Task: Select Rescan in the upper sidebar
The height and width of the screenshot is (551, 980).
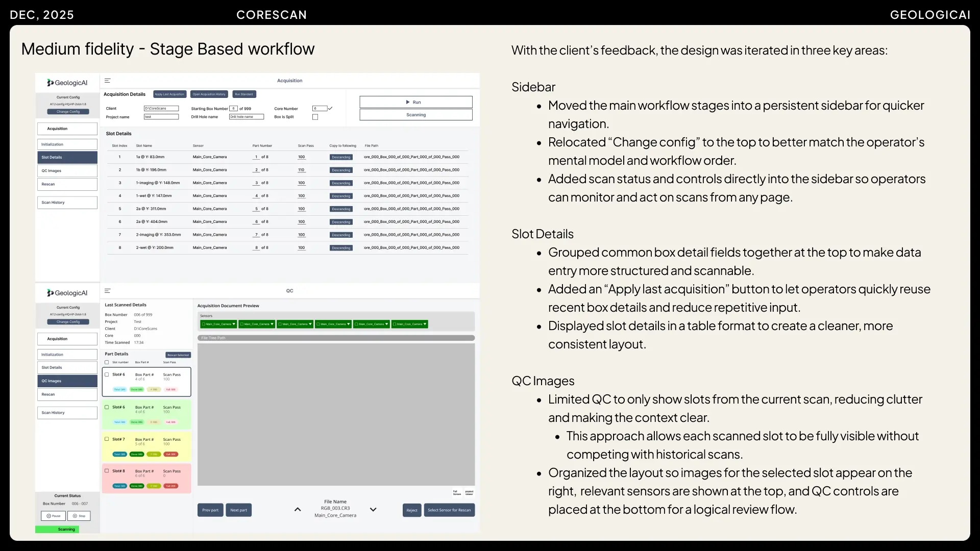Action: pyautogui.click(x=67, y=184)
